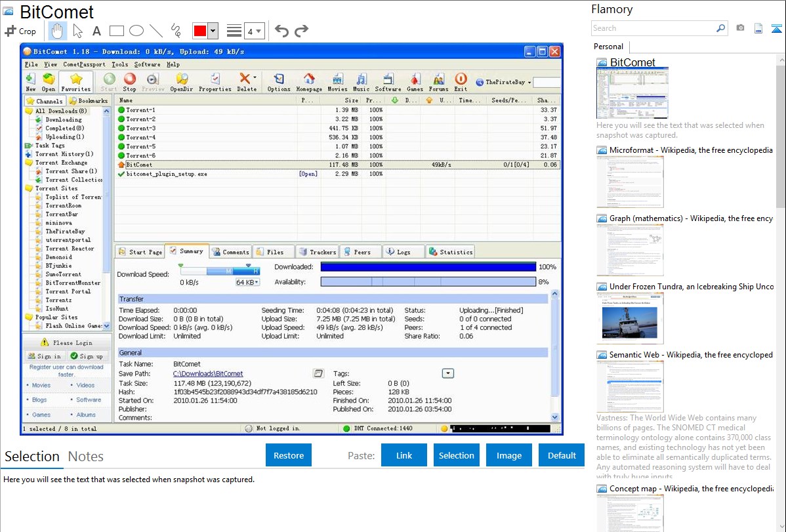Choose the freehand scribble tool

click(x=175, y=31)
